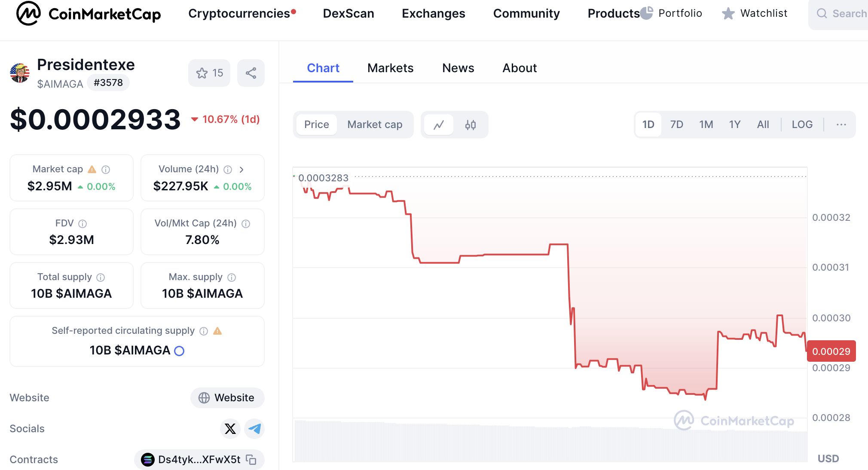Toggle chart to Market cap view
The width and height of the screenshot is (868, 470).
[375, 125]
